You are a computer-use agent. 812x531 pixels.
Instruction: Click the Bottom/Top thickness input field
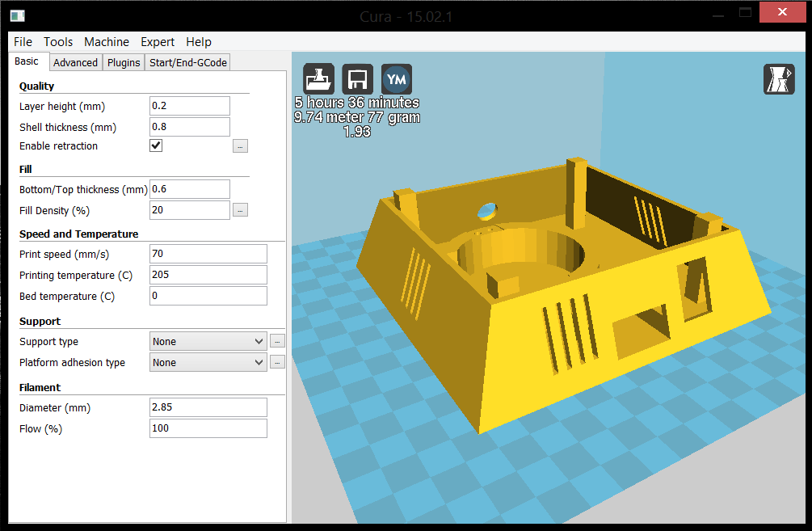190,189
